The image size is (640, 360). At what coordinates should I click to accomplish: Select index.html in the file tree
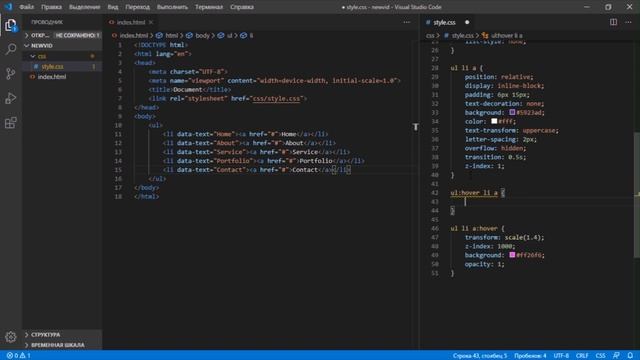[62, 77]
